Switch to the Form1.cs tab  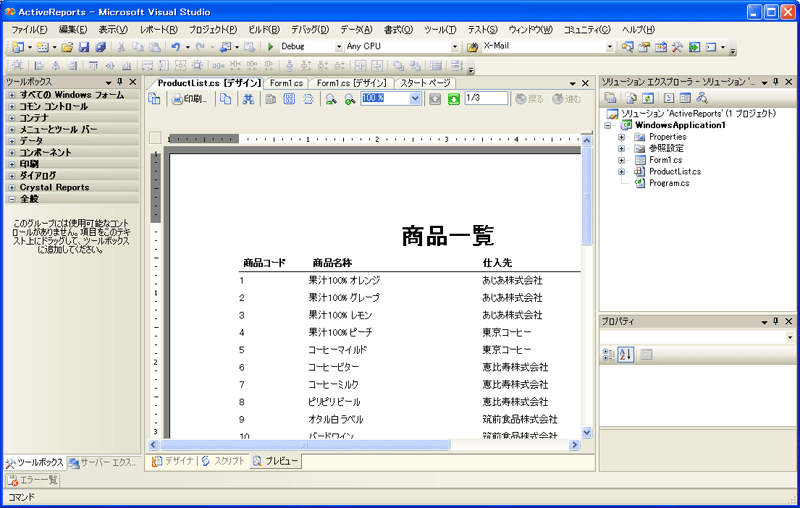tap(286, 83)
